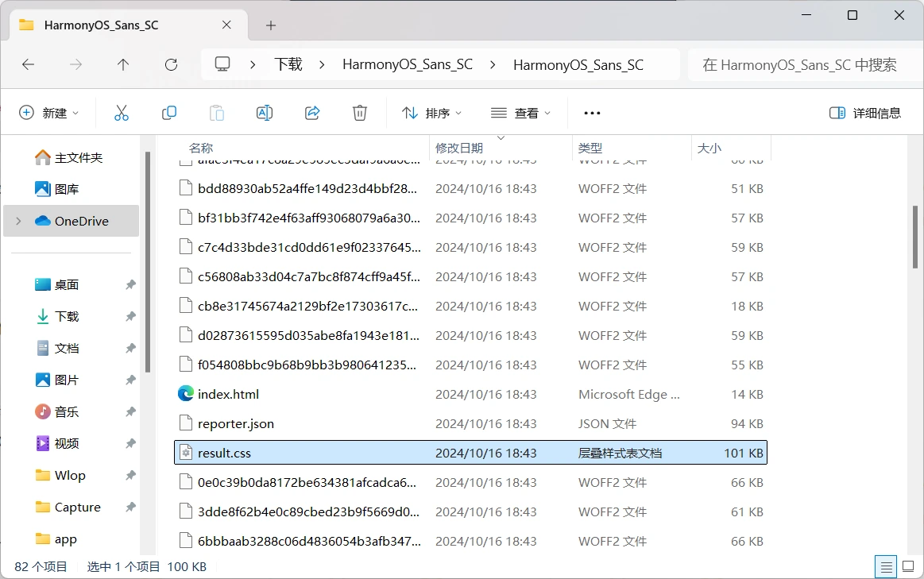This screenshot has width=924, height=579.
Task: Click the Edge icon of index.html
Action: click(x=186, y=393)
